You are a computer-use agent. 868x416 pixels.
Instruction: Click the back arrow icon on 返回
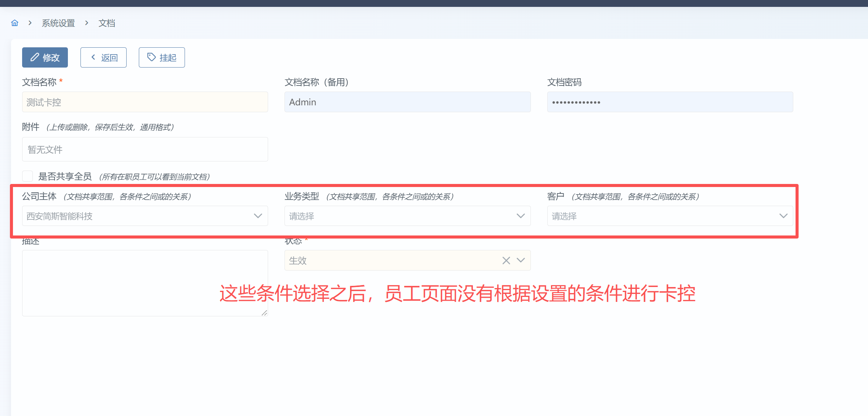click(x=93, y=57)
